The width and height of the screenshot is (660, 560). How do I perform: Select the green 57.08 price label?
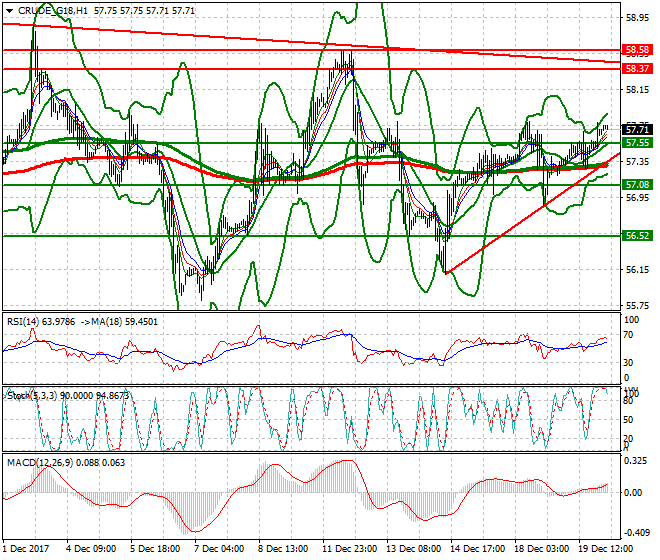click(x=636, y=185)
